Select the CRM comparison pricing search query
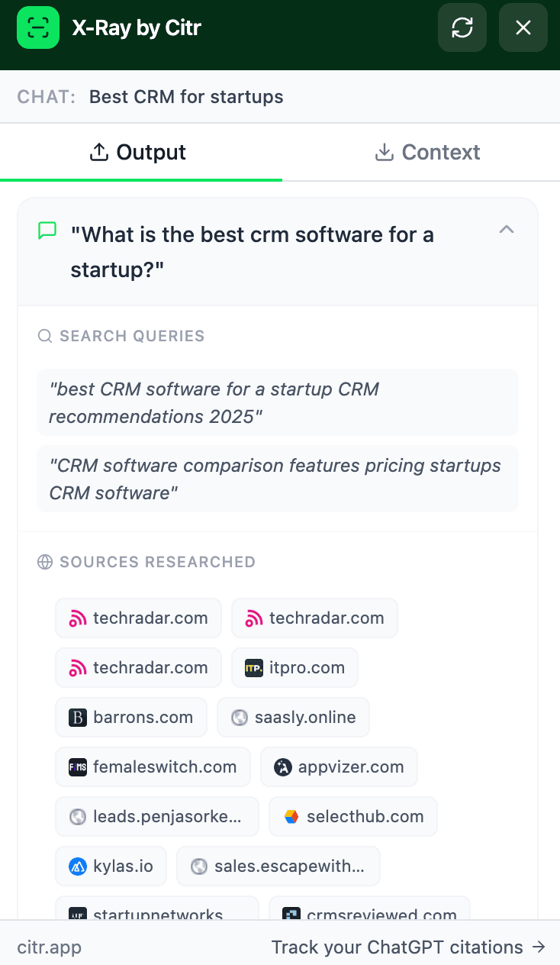This screenshot has height=965, width=560. tap(277, 479)
